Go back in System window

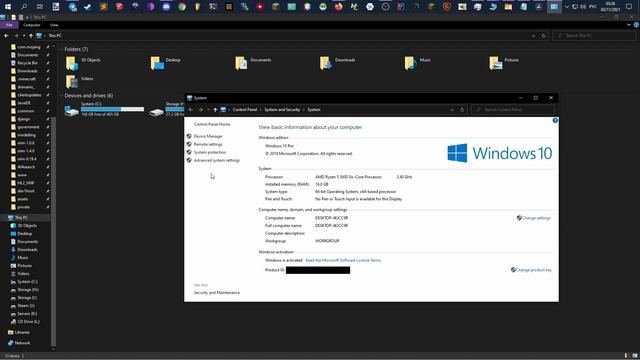[x=191, y=110]
